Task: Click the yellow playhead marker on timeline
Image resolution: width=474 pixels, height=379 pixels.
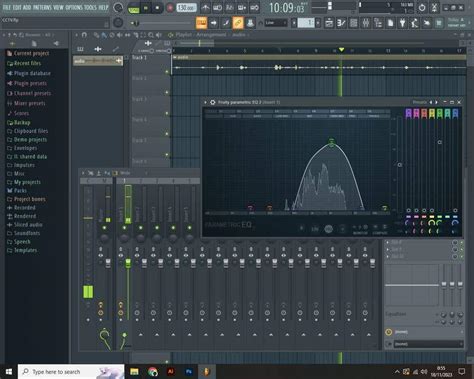Action: (341, 50)
